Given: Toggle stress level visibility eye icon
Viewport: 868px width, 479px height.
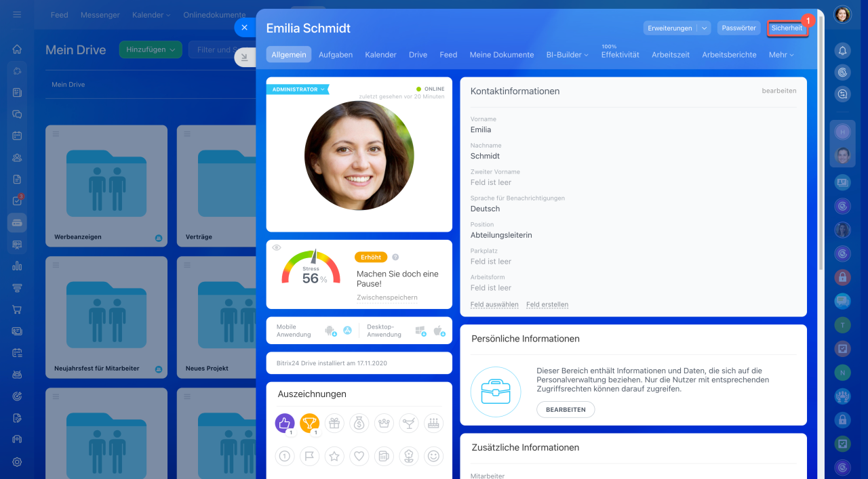Looking at the screenshot, I should tap(277, 247).
